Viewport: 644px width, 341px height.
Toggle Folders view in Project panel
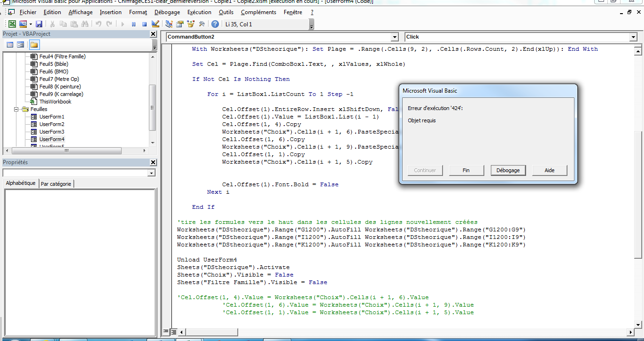pos(34,45)
